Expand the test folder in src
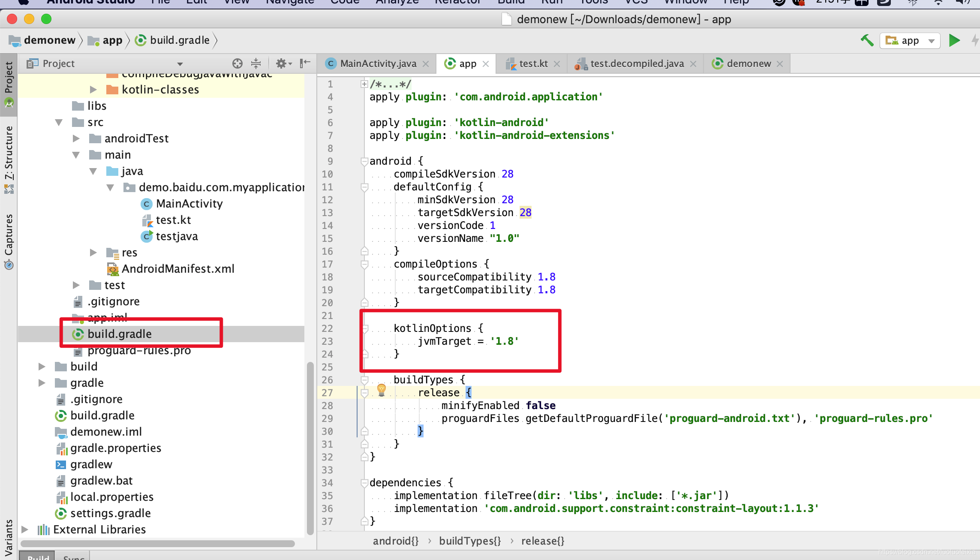 point(76,285)
